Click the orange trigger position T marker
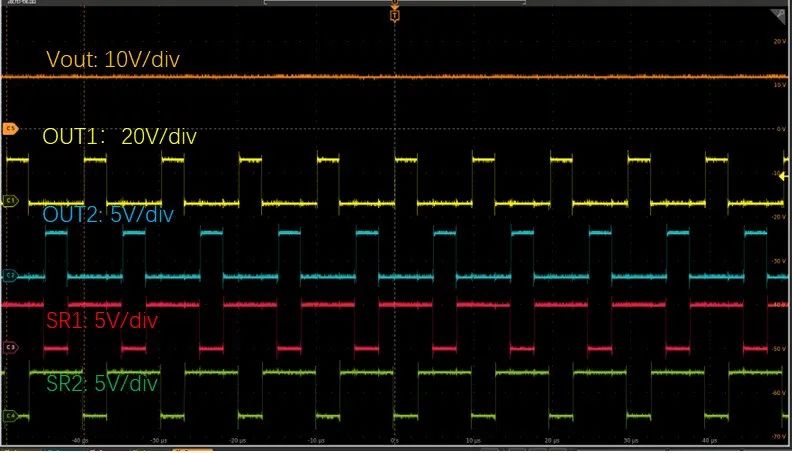792x453 pixels. pos(395,16)
